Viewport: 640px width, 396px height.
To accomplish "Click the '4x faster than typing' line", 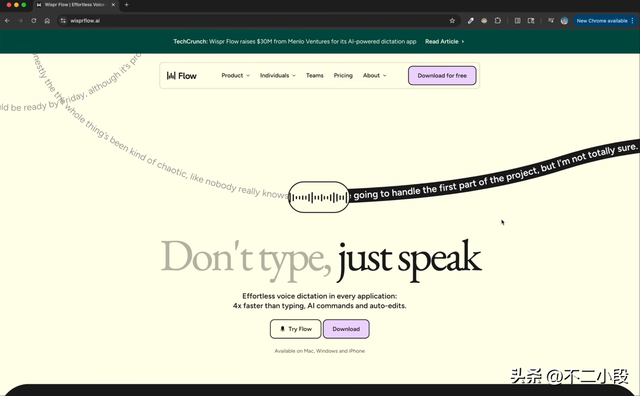I will coord(320,306).
